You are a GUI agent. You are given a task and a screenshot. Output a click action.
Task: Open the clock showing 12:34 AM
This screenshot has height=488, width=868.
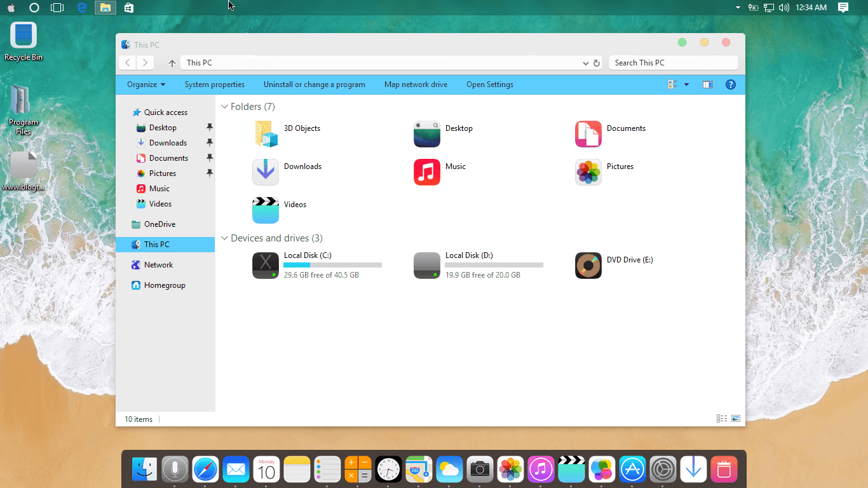pos(811,8)
